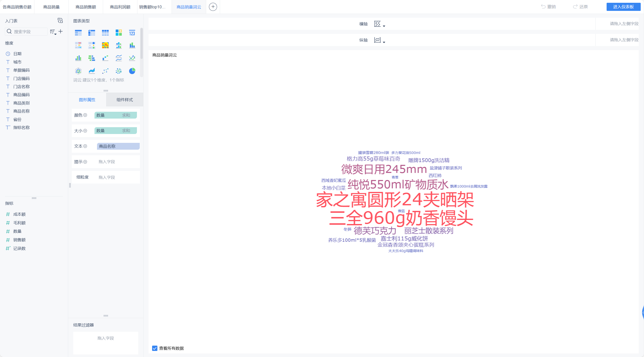This screenshot has width=644, height=357.
Task: Open settings gear next to 文本
Action: (85, 146)
